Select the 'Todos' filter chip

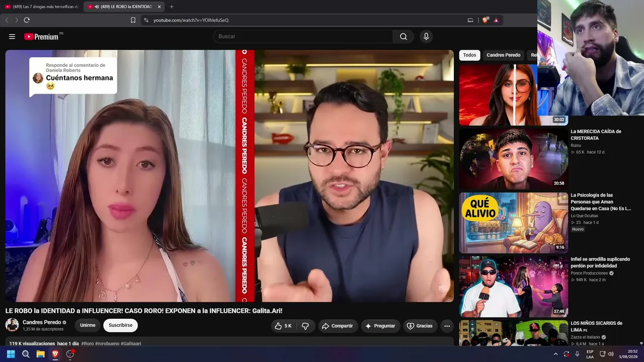click(469, 55)
